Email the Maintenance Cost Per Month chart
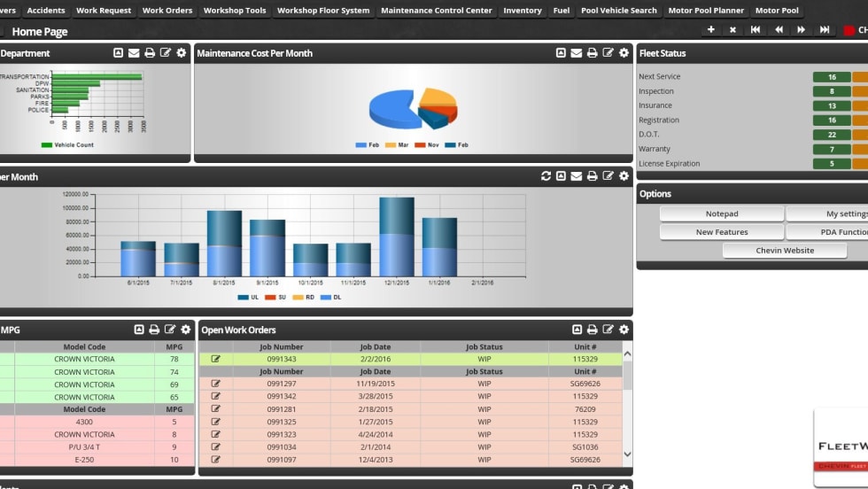The height and width of the screenshot is (489, 868). (x=577, y=53)
